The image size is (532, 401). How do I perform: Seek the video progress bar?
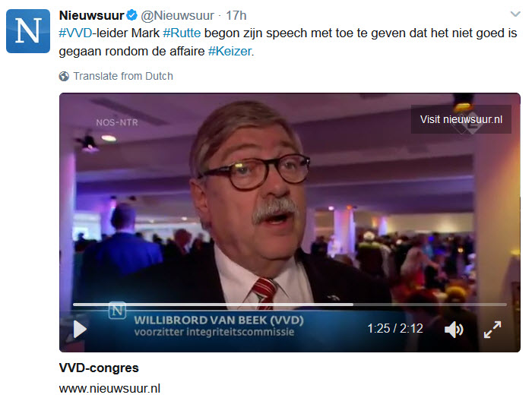290,305
